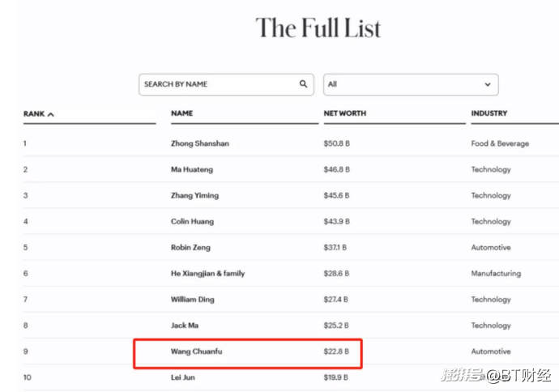
Task: Open He Xiangjian & family entry
Action: click(207, 273)
